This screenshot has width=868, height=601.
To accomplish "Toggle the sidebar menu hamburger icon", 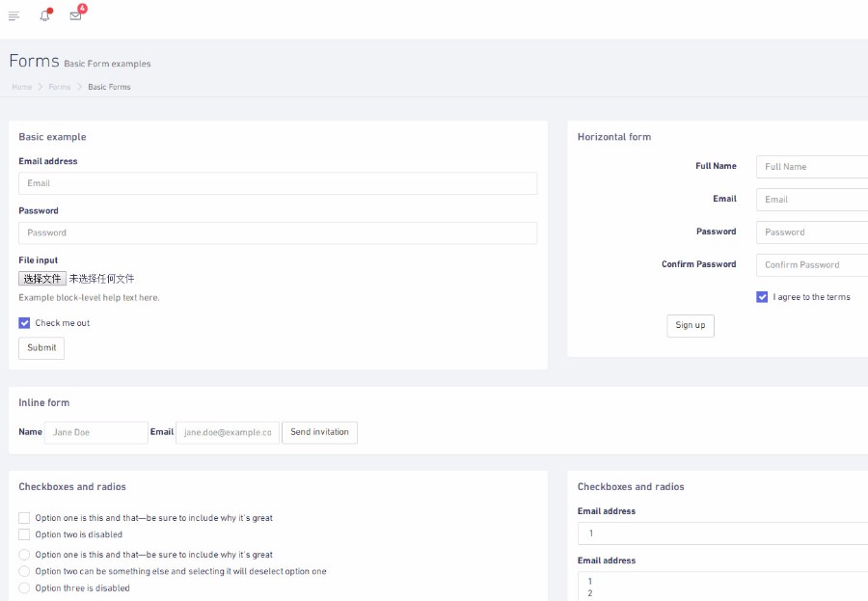I will [14, 16].
